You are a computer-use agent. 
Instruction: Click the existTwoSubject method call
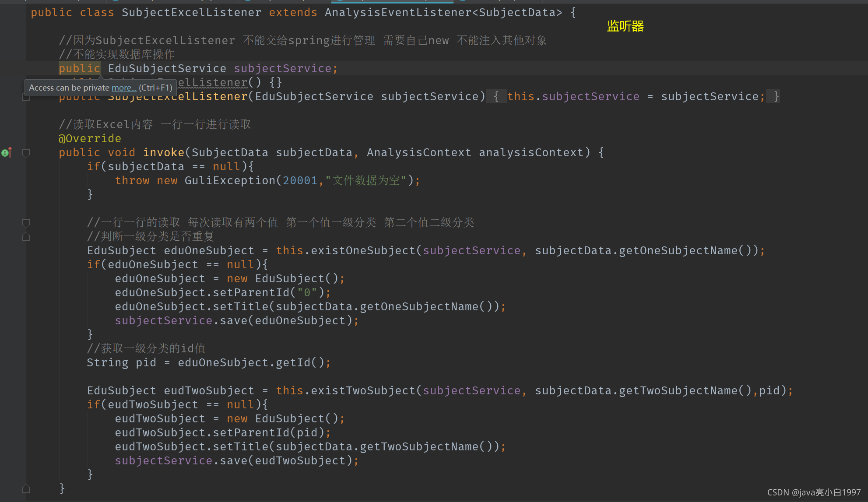363,390
